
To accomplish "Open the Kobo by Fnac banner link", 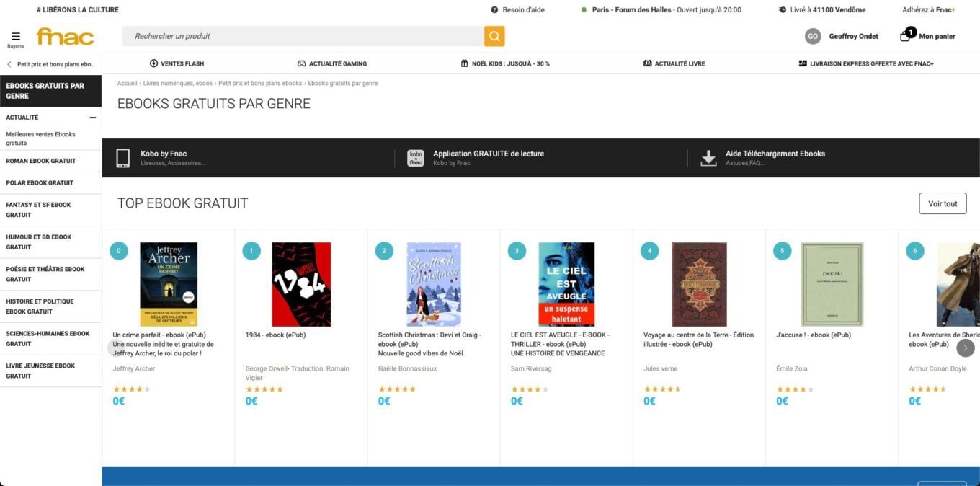I will [x=164, y=154].
